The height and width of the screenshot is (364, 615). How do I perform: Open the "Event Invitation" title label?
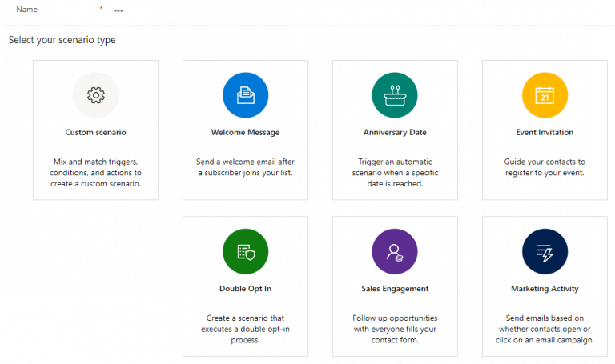[x=545, y=133]
